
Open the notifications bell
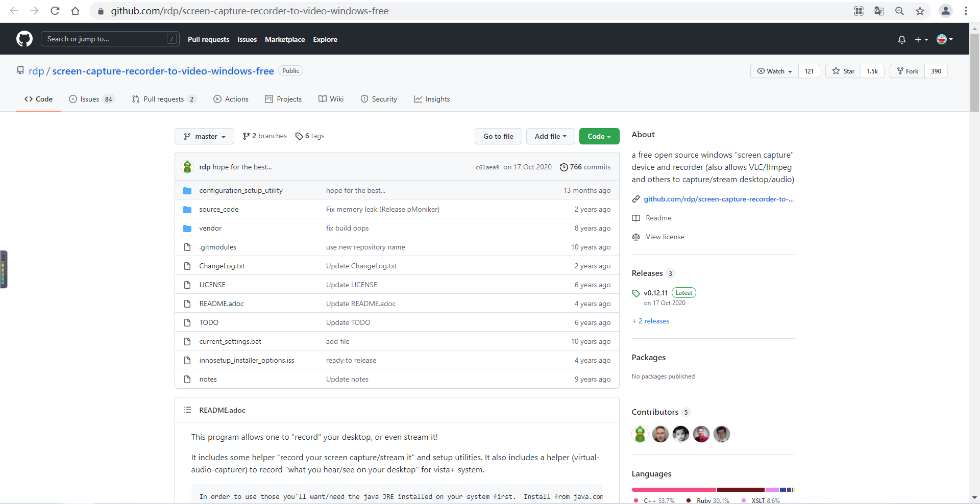(x=902, y=39)
